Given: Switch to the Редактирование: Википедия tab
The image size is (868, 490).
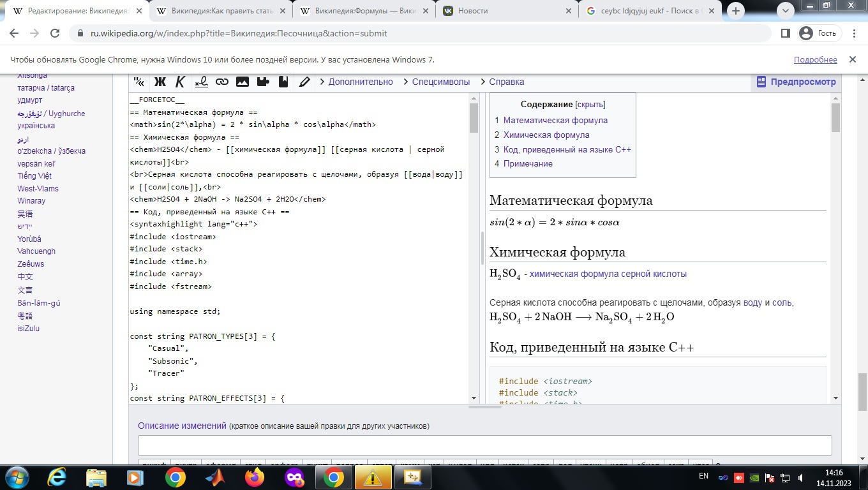Looking at the screenshot, I should (78, 11).
